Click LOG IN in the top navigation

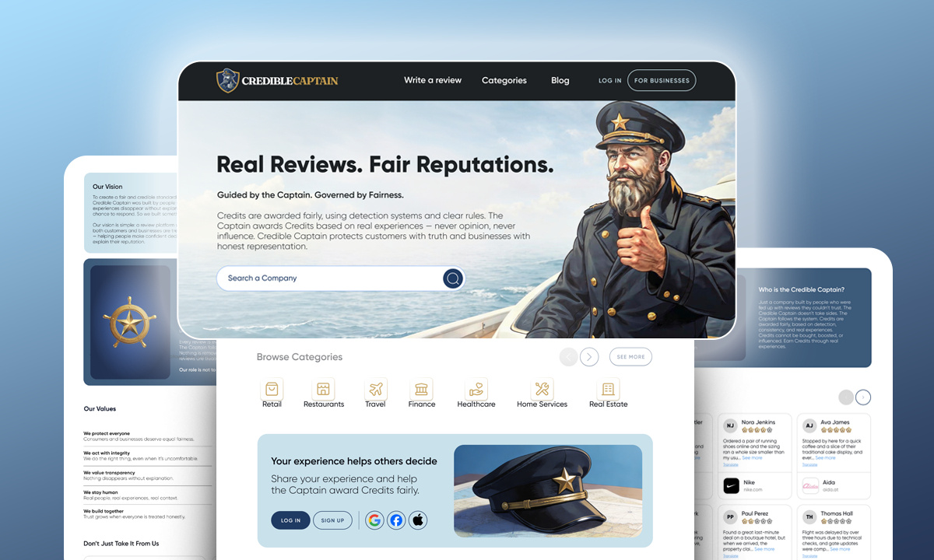click(610, 80)
